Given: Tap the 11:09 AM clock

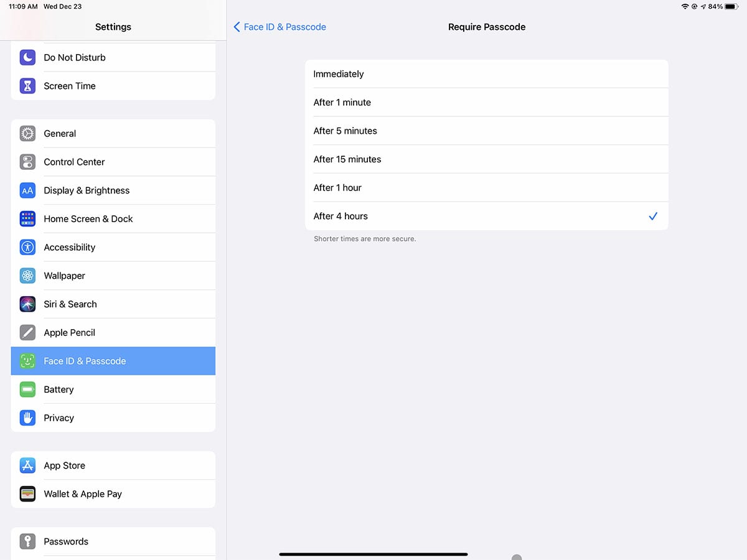Looking at the screenshot, I should pos(23,6).
